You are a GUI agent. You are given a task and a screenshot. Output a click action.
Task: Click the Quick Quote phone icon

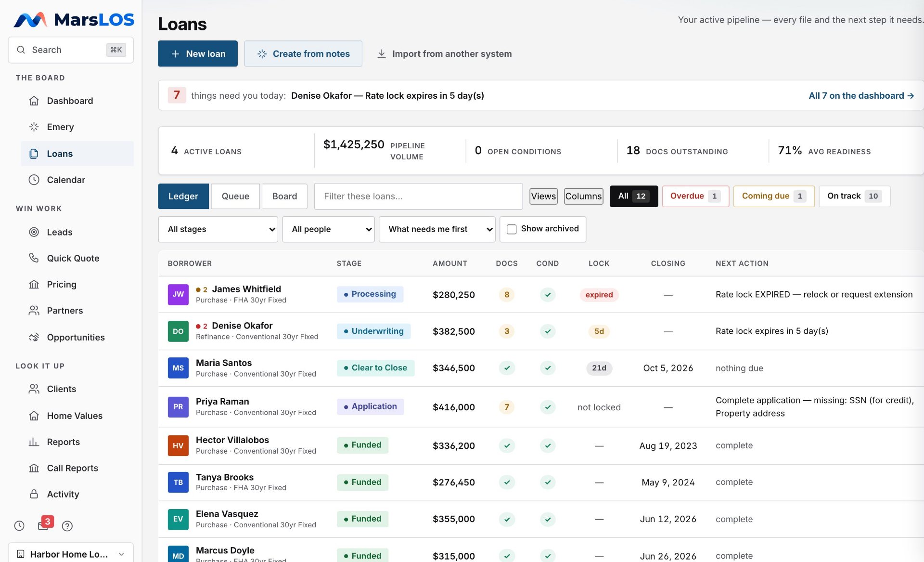[34, 258]
